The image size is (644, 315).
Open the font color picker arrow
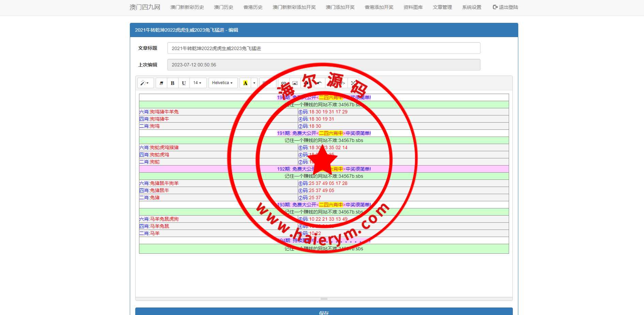click(254, 83)
